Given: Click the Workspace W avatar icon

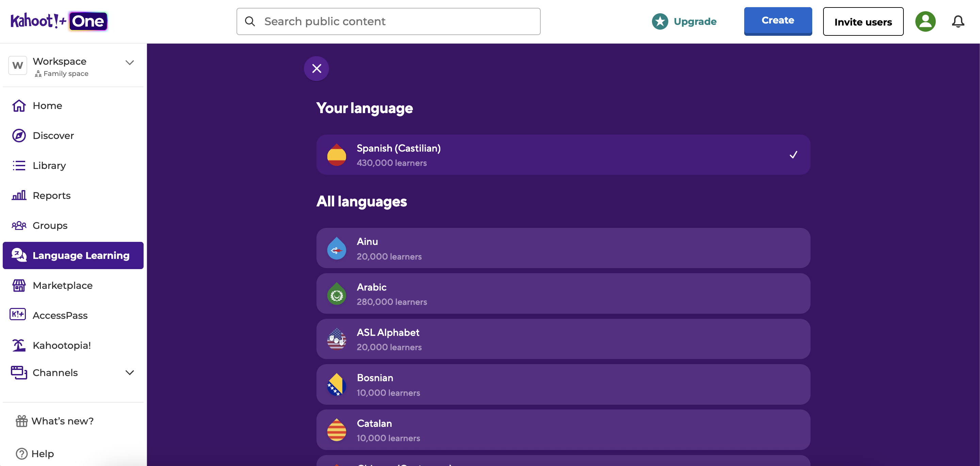Looking at the screenshot, I should (17, 65).
